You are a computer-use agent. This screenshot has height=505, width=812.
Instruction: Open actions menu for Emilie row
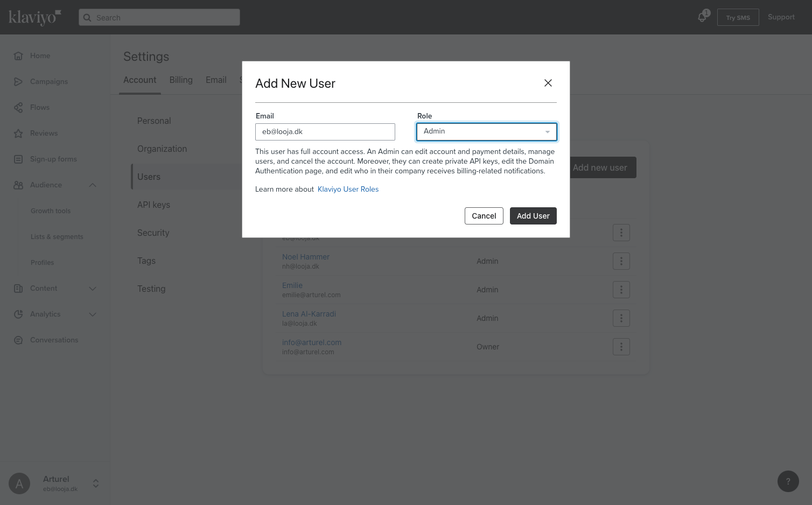[621, 290]
